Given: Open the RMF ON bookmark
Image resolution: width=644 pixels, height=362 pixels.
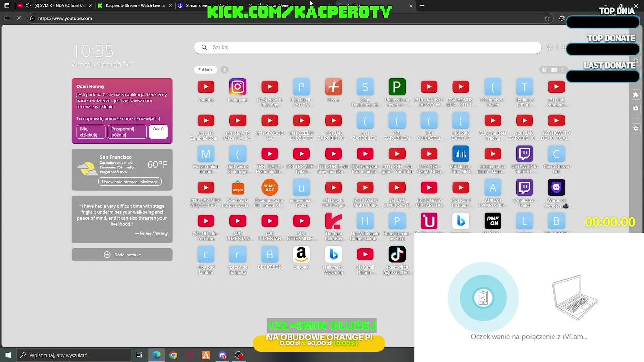Looking at the screenshot, I should coord(493,221).
